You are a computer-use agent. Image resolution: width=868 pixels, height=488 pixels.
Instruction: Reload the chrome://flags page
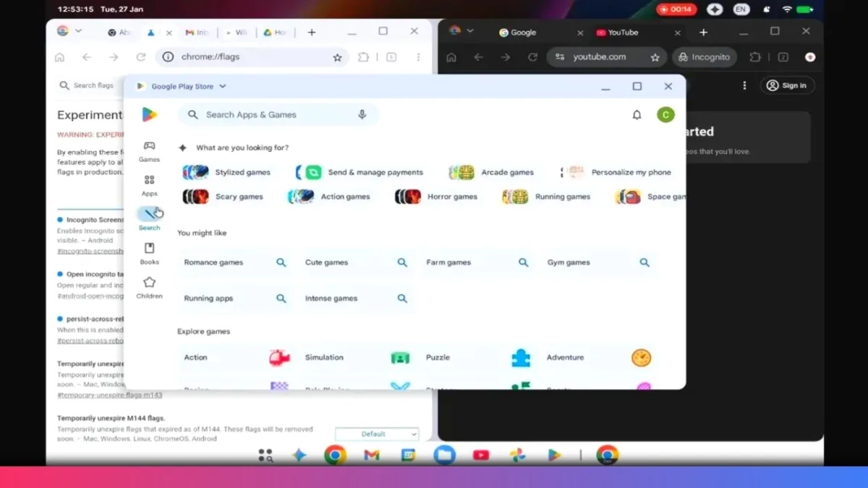point(141,57)
